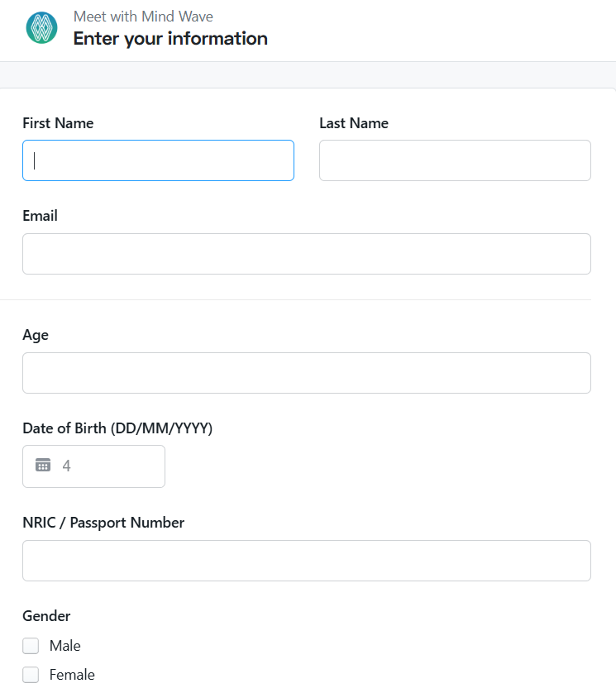The height and width of the screenshot is (693, 616).
Task: Open the calendar icon in Date of Birth
Action: point(43,466)
